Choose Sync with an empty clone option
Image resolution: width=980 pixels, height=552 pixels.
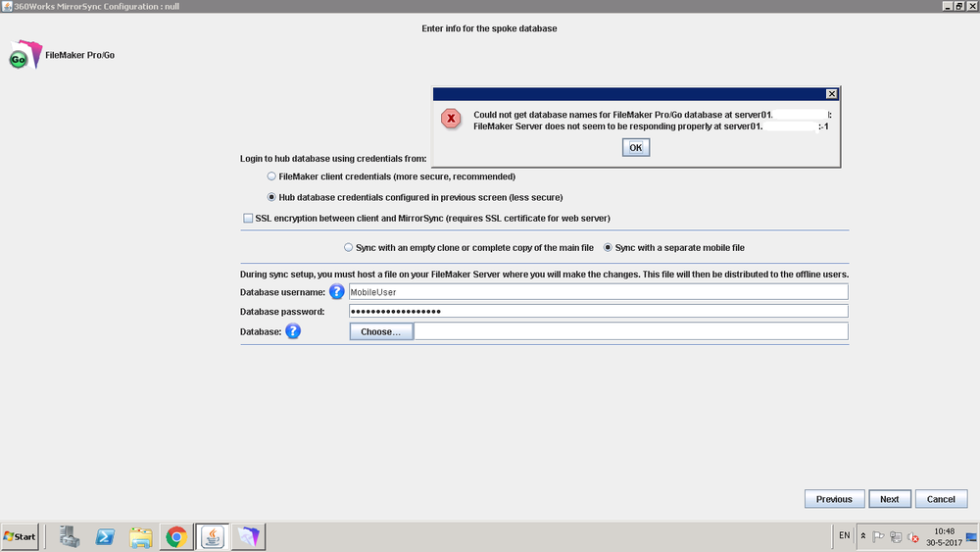tap(348, 248)
